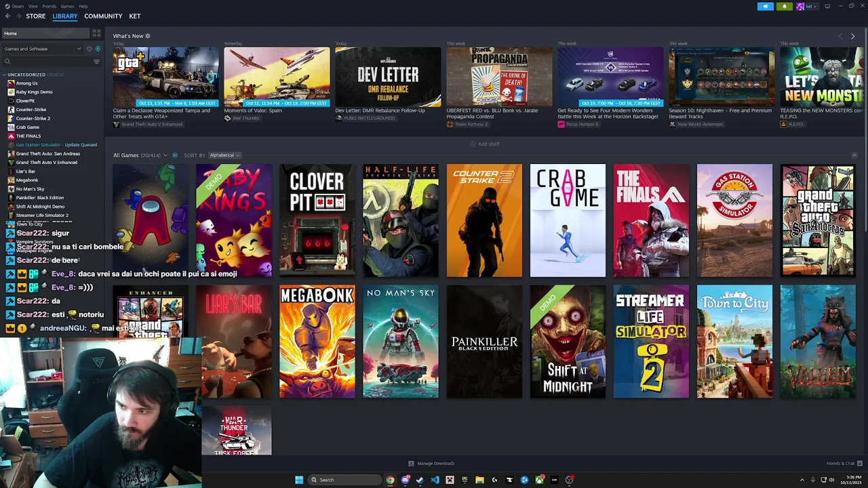Open Steam icon on the taskbar
Screen dimensions: 868x488
420,480
